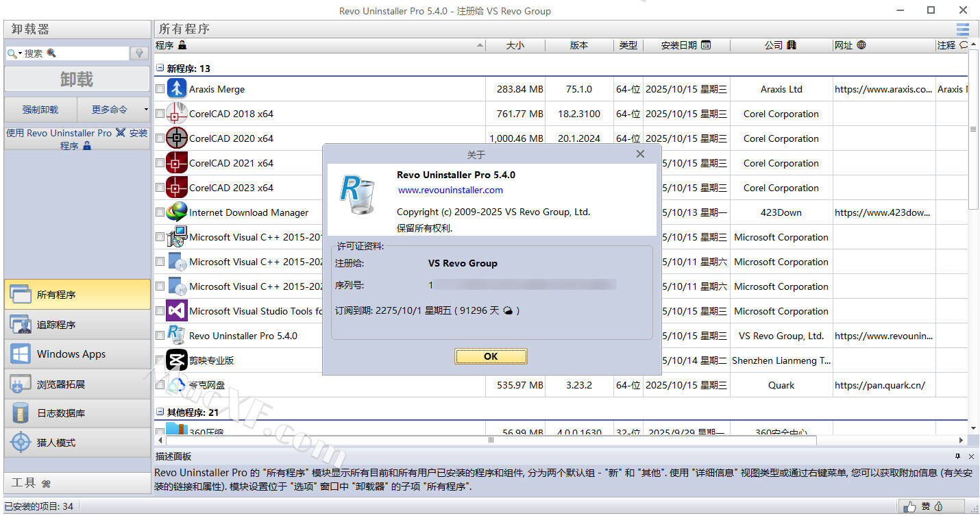Click the hamburger view menu icon
980x518 pixels.
point(962,29)
